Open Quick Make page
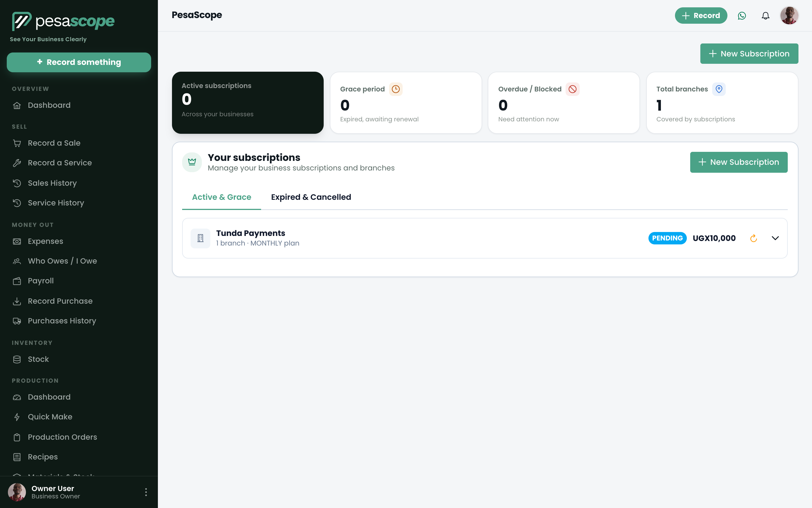Screen dimensions: 812x508 coord(79,417)
